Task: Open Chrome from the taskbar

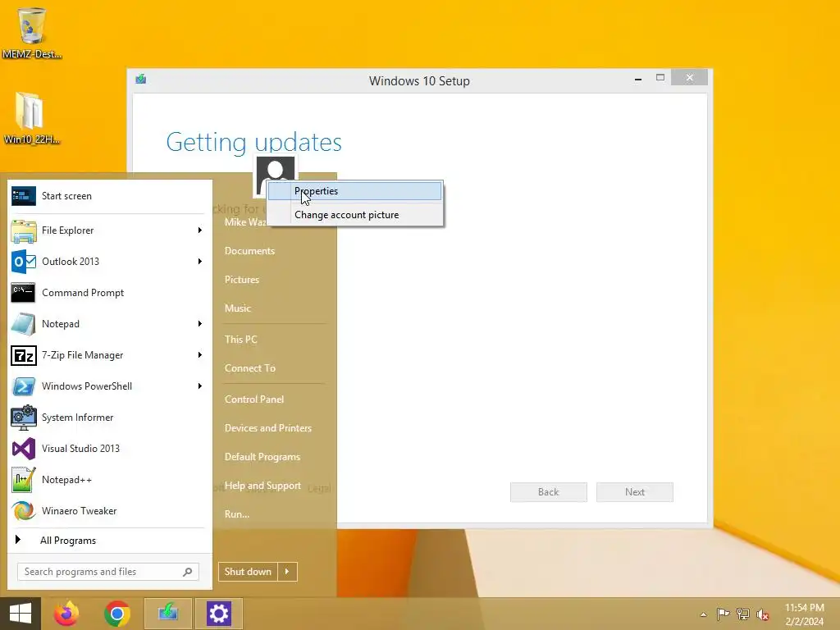Action: point(117,614)
